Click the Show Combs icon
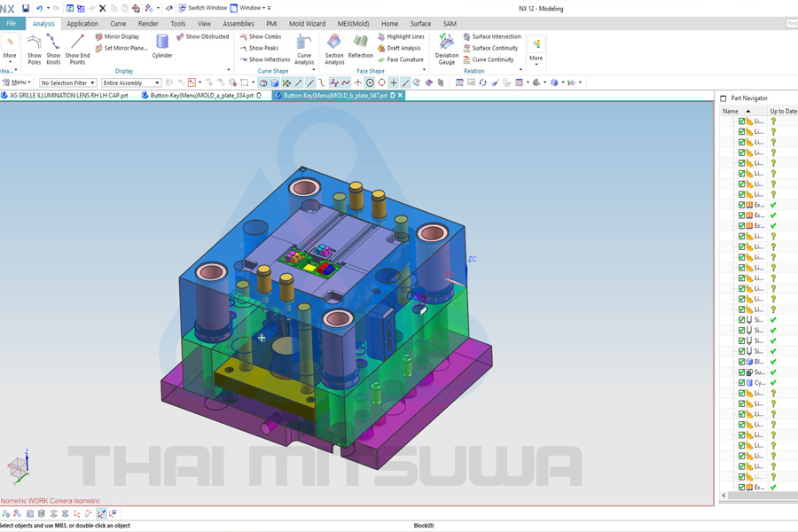Image resolution: width=798 pixels, height=532 pixels. point(244,36)
